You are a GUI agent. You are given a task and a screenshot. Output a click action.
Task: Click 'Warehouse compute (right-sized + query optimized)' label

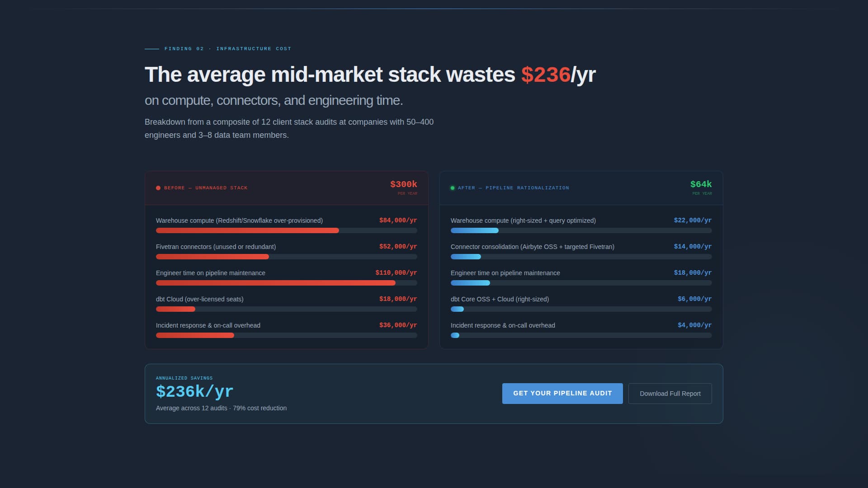[523, 221]
